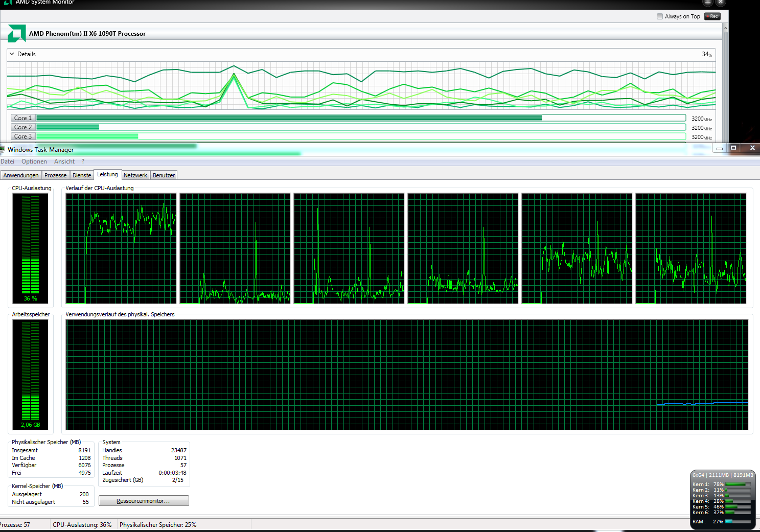
Task: Click status bar entry CPU-Auslastung: 36%
Action: tap(82, 525)
